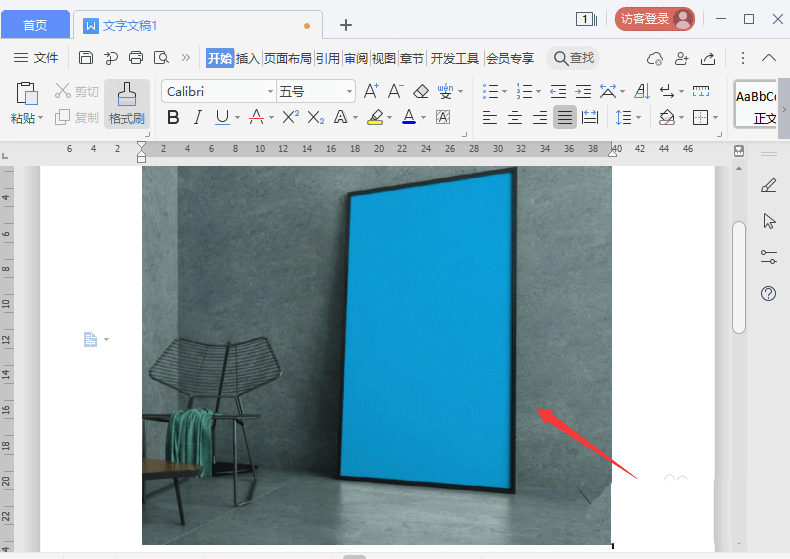
Task: Click the increase indent icon
Action: [x=584, y=91]
